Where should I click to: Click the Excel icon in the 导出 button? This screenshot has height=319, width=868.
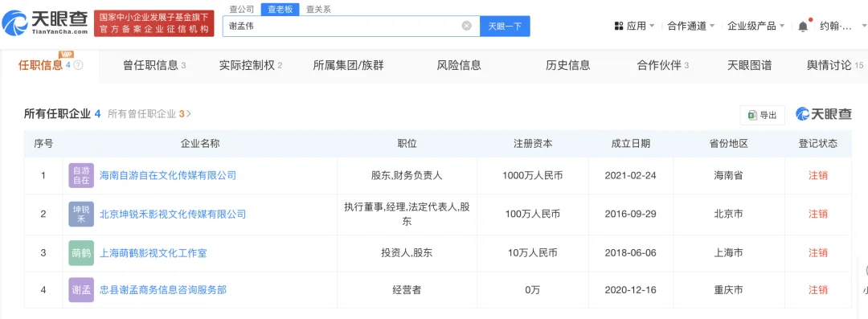point(752,115)
